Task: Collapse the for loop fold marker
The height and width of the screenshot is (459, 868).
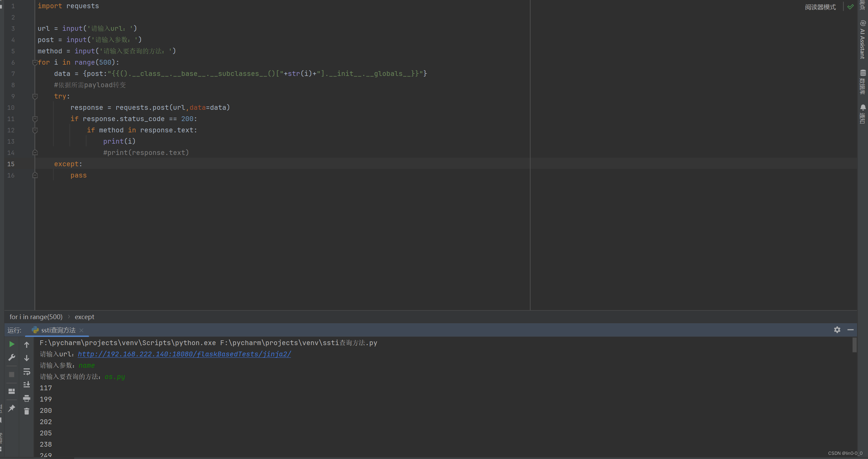Action: point(35,63)
